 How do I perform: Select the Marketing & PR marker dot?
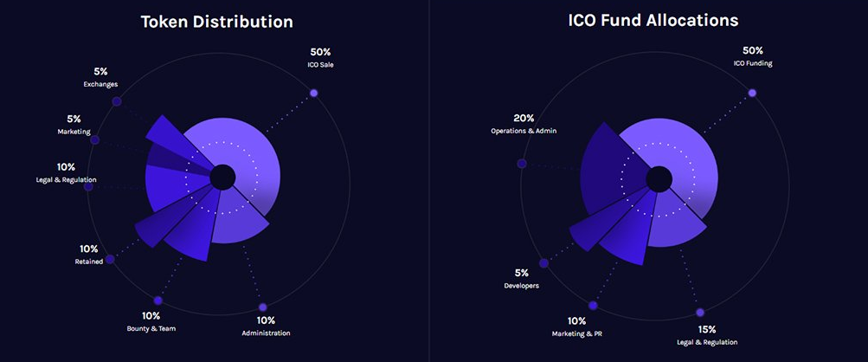click(593, 305)
